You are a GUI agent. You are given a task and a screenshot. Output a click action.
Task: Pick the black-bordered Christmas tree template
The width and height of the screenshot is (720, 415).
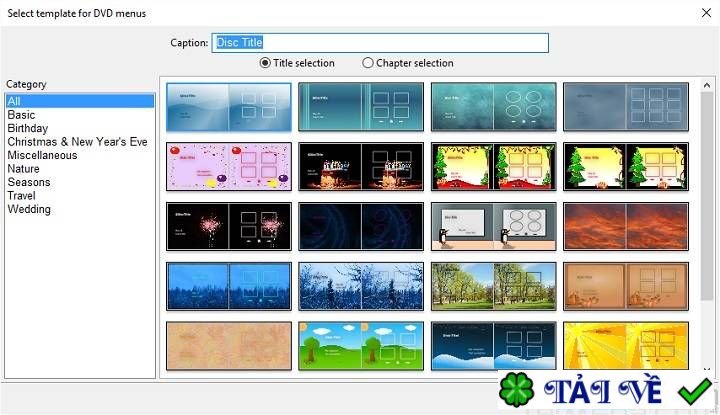point(626,167)
